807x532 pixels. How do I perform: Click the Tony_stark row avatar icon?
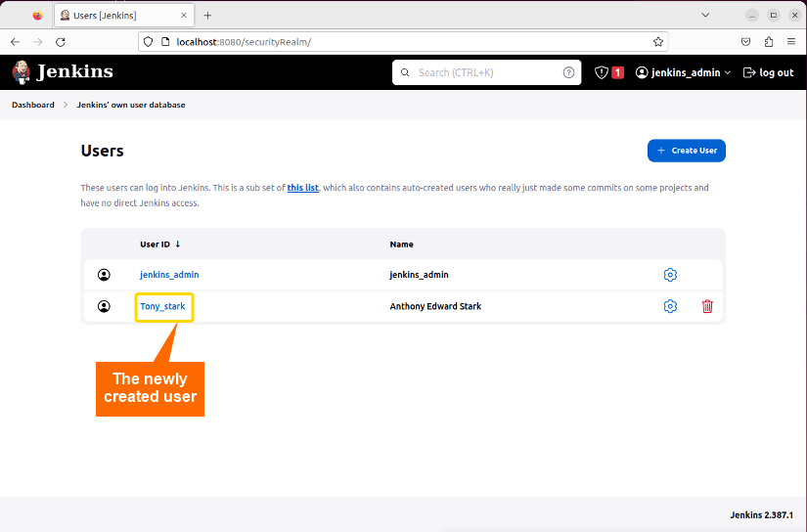tap(104, 306)
